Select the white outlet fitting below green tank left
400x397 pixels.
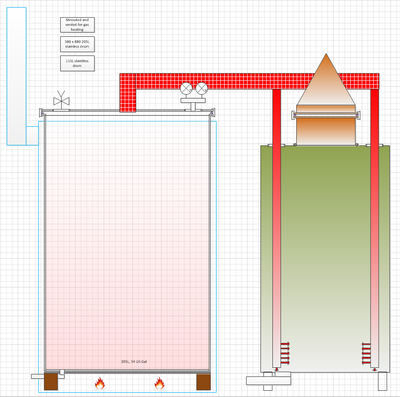[x=268, y=380]
